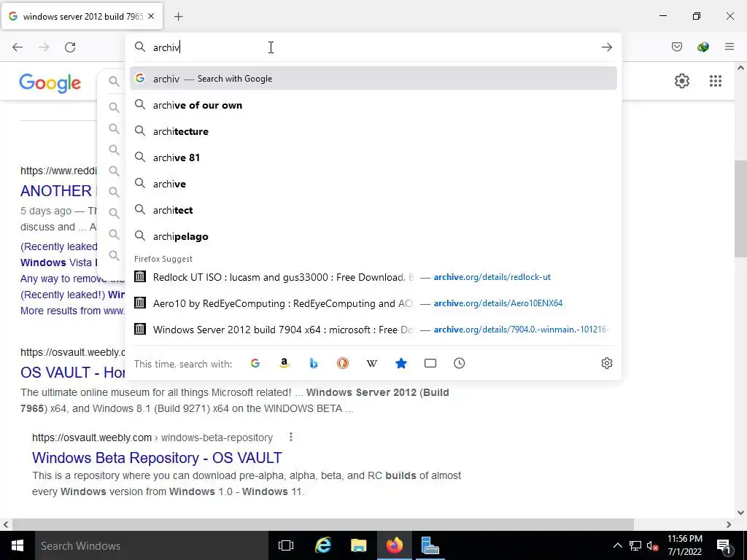Screen dimensions: 747x560
Task: Show hidden system tray icons
Action: [x=617, y=545]
